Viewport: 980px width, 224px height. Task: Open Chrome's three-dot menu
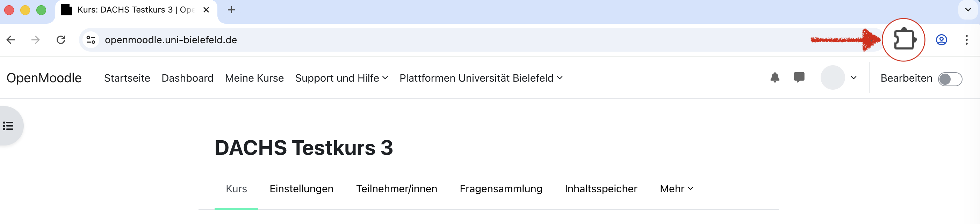pos(967,40)
